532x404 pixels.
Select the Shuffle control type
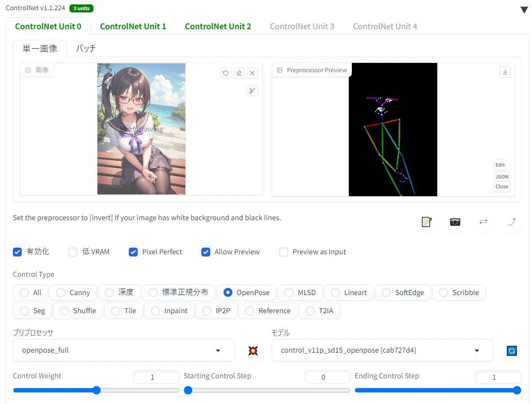tap(78, 311)
